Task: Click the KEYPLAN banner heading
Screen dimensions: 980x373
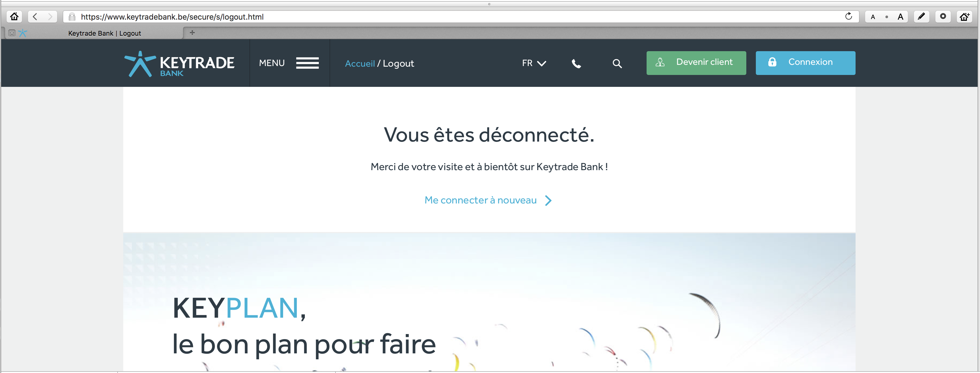Action: [239, 308]
